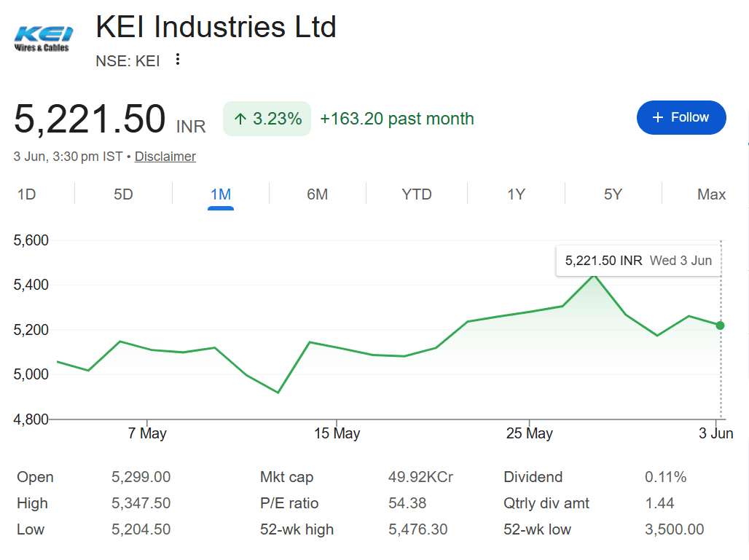Viewport: 749px width, 560px height.
Task: Click the 15 May axis label
Action: 337,433
